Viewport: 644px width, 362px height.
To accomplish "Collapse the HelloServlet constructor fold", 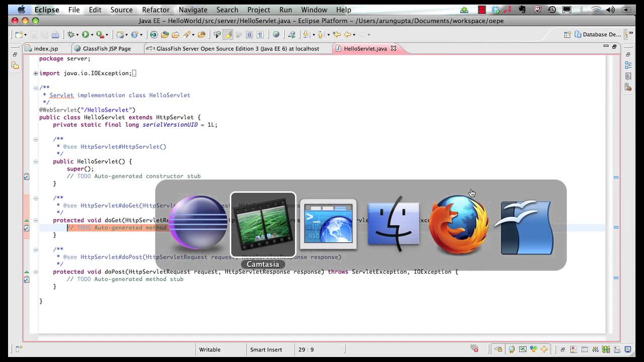I will [36, 161].
